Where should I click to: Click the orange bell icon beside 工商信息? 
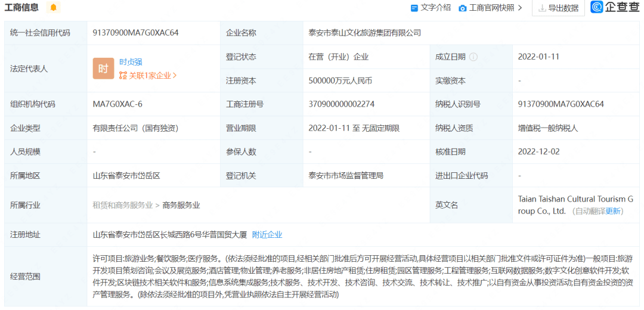tap(54, 8)
